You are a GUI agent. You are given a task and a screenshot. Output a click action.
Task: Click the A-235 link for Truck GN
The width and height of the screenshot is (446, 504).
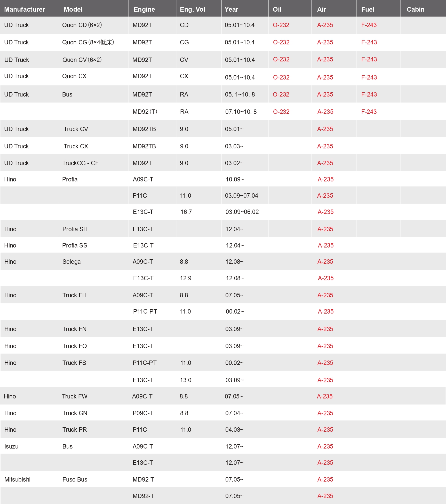click(x=325, y=413)
